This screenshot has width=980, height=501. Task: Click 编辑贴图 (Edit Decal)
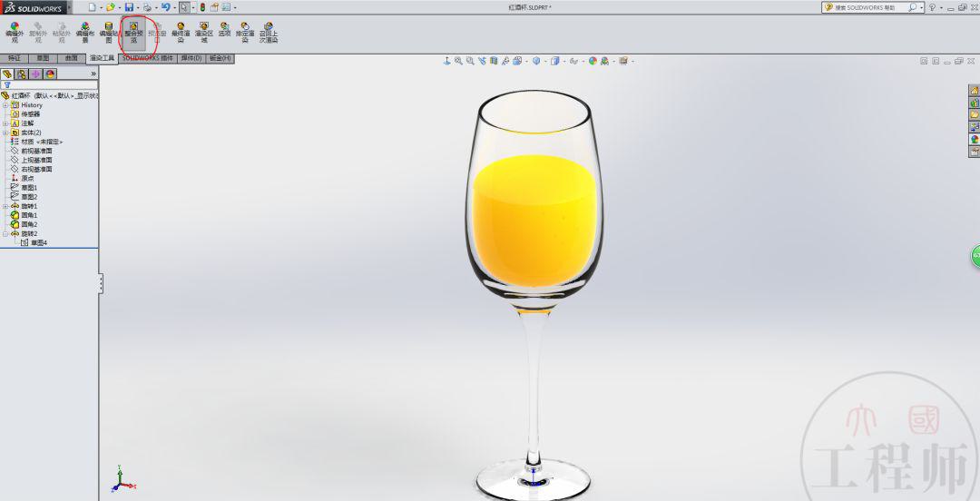point(109,34)
